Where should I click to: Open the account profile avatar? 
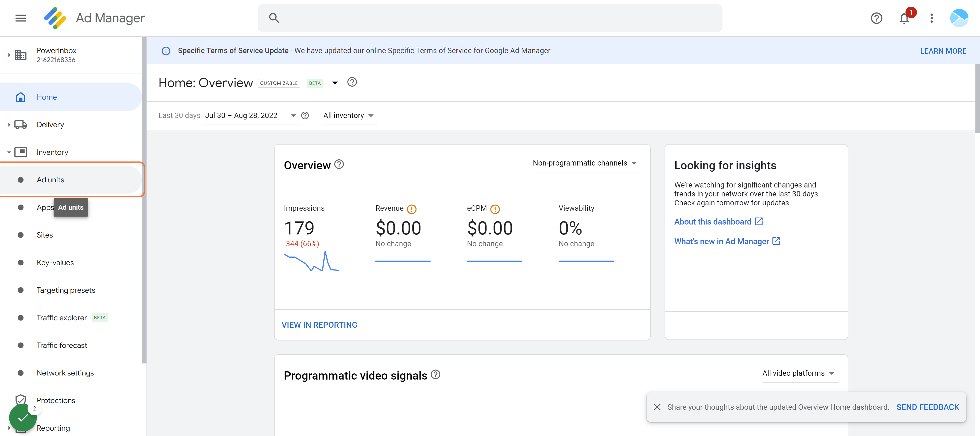click(959, 18)
